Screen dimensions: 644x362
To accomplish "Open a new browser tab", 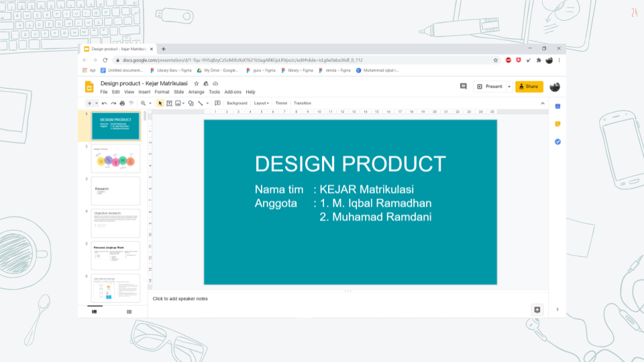I will (x=164, y=49).
